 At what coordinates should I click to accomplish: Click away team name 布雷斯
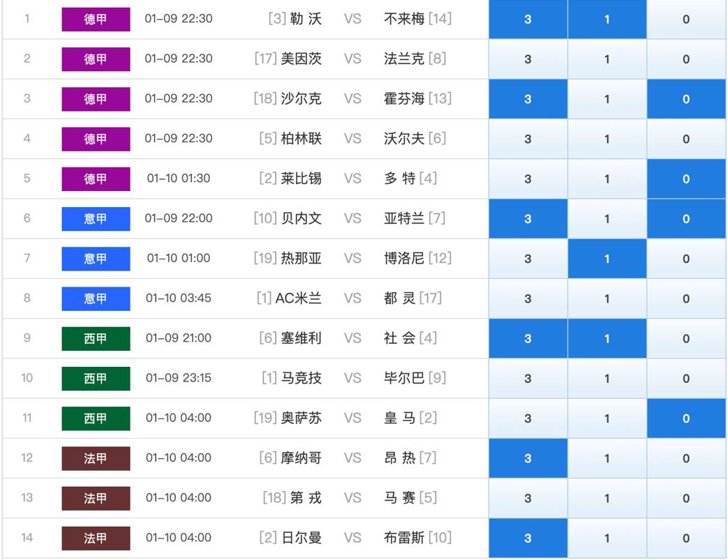(x=404, y=537)
